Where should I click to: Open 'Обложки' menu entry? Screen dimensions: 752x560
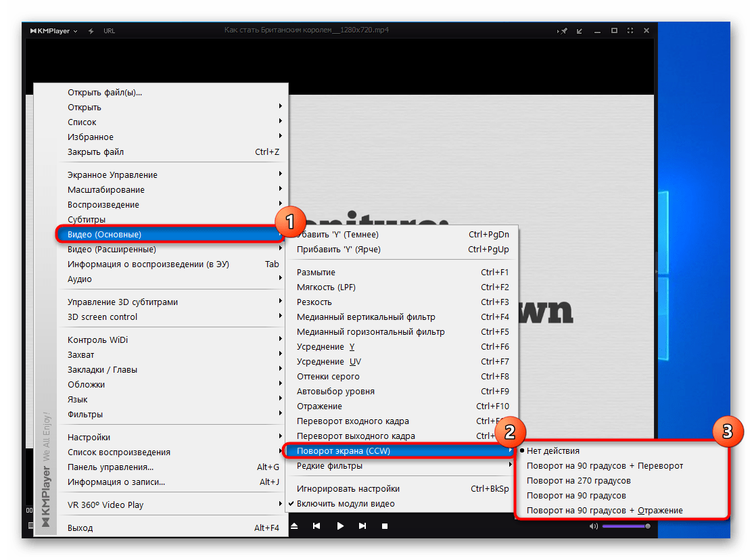(x=171, y=384)
